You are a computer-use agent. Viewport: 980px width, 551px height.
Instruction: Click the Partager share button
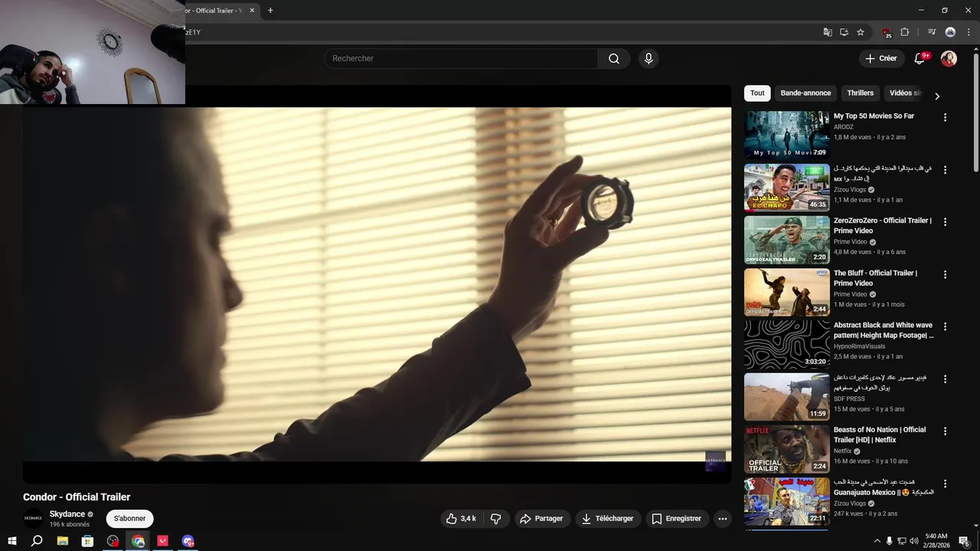pos(541,519)
